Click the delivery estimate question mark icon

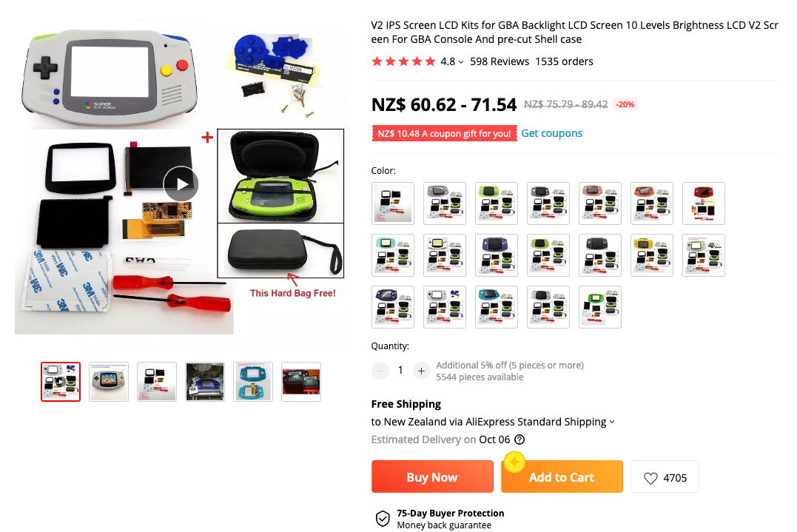click(x=519, y=440)
